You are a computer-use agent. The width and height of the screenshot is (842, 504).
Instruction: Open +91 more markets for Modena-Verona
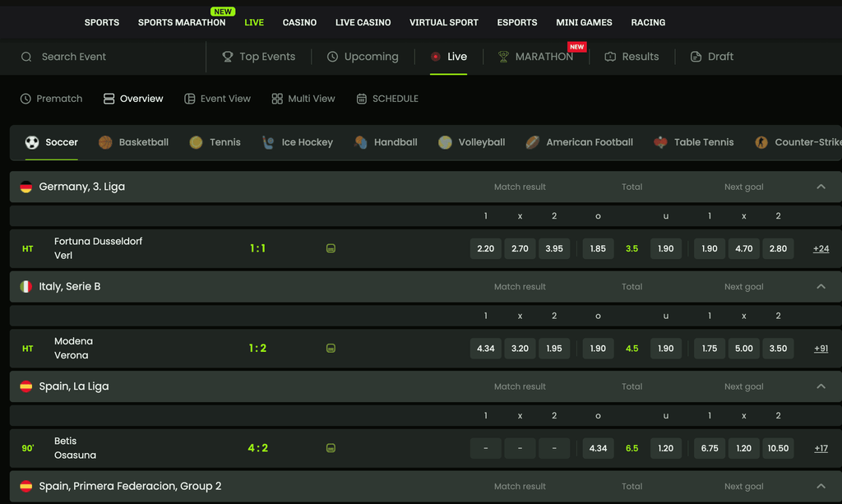pyautogui.click(x=821, y=349)
